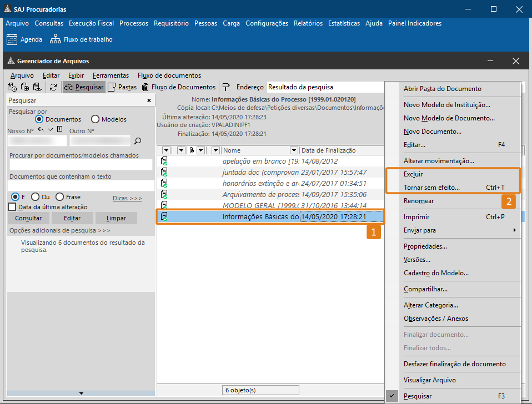Open the Nome column filter dropdown

click(294, 150)
